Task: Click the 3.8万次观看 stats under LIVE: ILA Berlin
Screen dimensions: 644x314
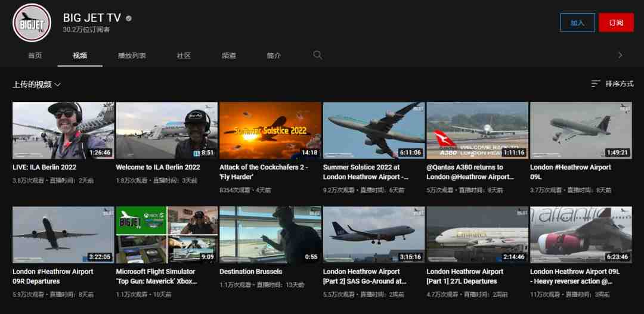Action: tap(53, 180)
